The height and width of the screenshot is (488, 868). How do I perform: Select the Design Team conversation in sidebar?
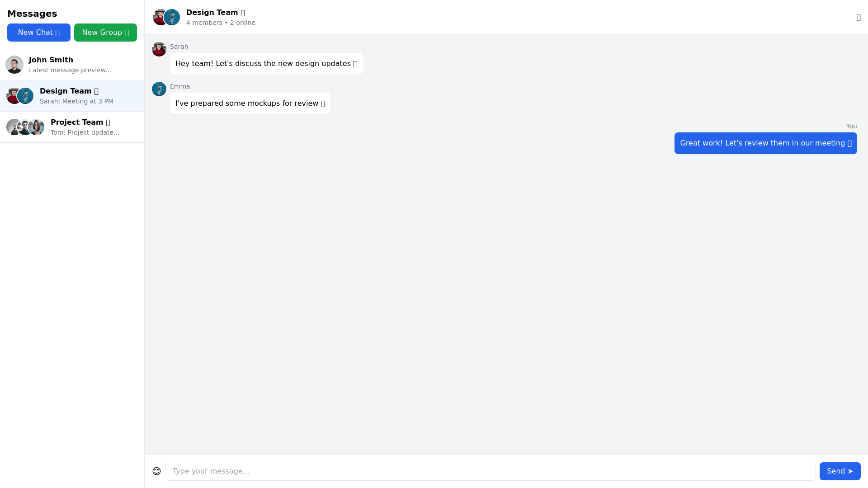pyautogui.click(x=86, y=96)
